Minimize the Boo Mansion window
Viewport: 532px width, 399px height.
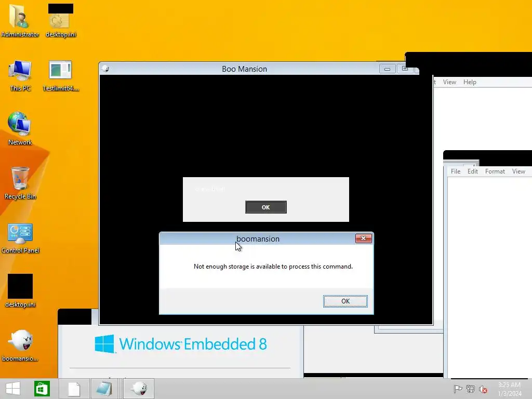point(387,69)
